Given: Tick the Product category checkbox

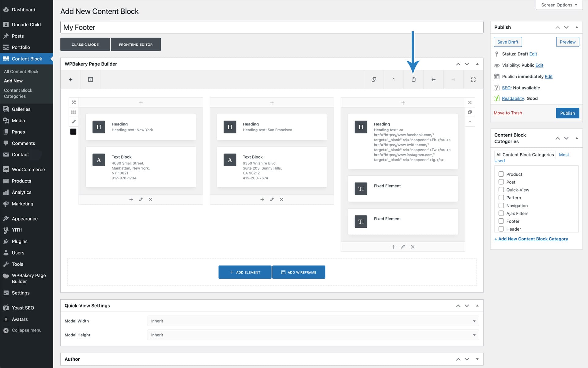Looking at the screenshot, I should coord(501,174).
